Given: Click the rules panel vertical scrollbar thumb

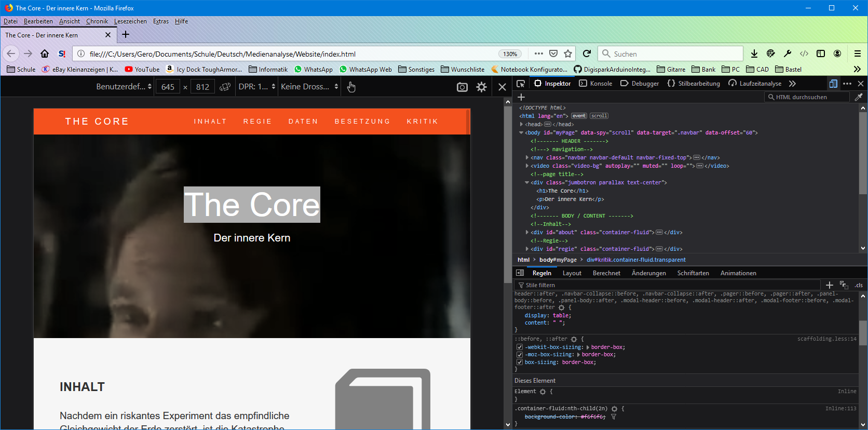Looking at the screenshot, I should click(863, 332).
